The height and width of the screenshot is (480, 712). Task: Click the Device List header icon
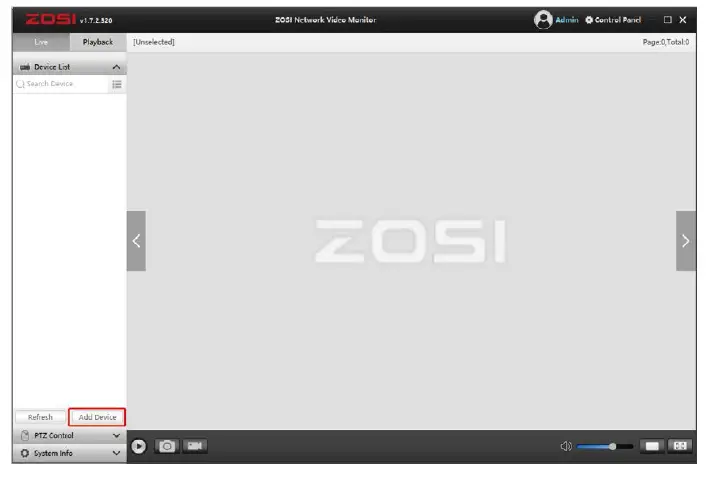click(x=25, y=67)
